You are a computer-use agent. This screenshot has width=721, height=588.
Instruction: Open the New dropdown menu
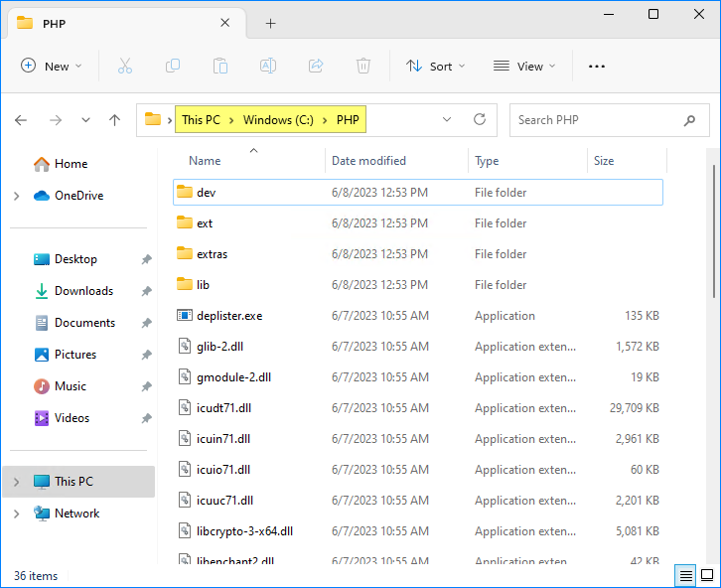click(x=52, y=67)
